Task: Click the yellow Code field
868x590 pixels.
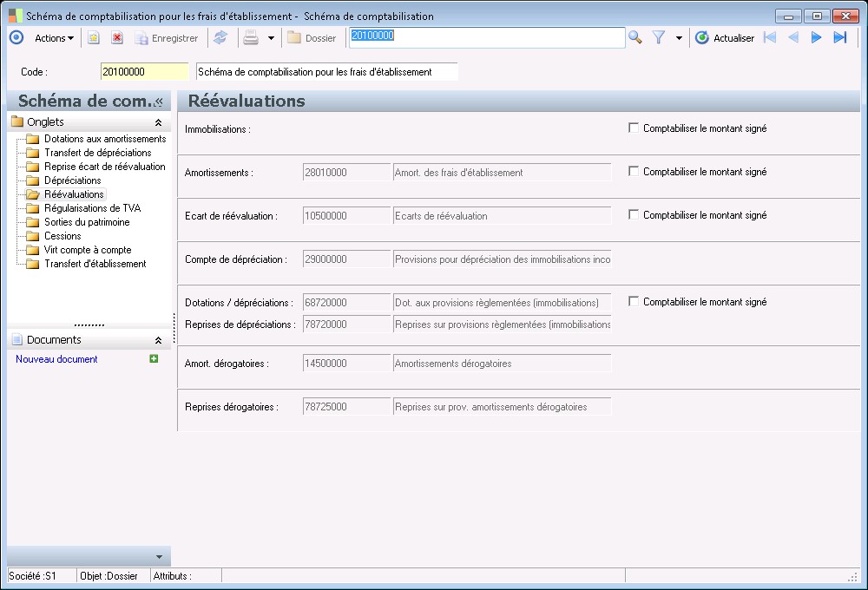Action: (x=144, y=72)
